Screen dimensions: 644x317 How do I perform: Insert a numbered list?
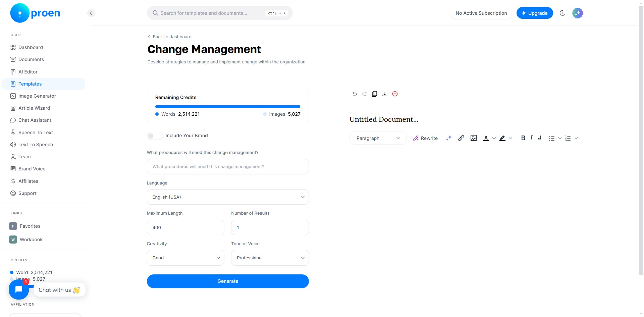tap(568, 138)
